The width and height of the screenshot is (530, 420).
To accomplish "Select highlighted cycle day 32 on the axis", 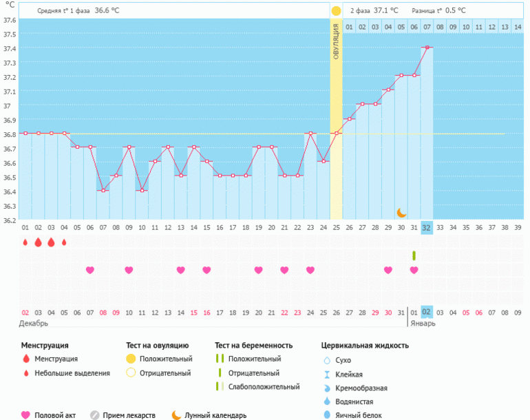I will tap(427, 228).
